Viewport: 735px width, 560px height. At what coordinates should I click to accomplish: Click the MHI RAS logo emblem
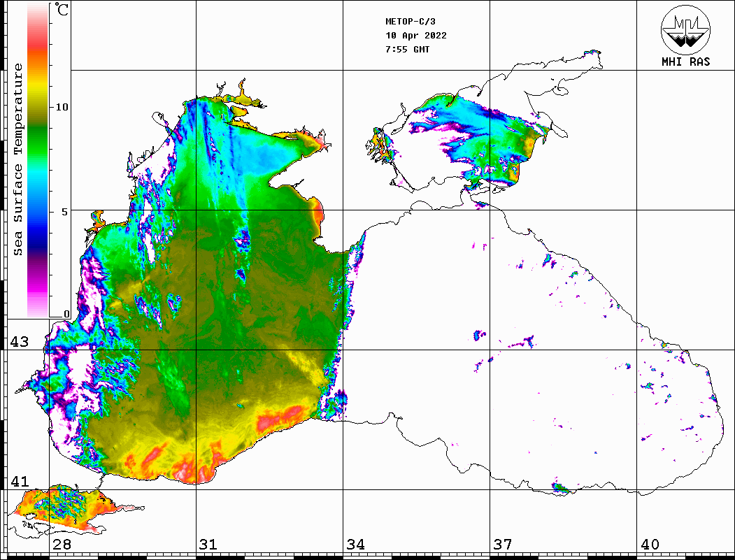[685, 29]
